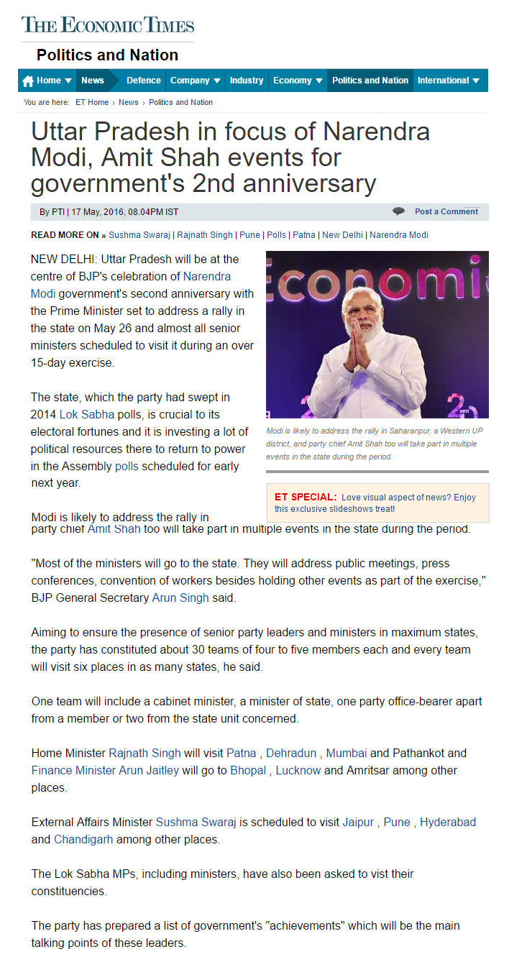527x980 pixels.
Task: Click The Economic Times logo
Action: pyautogui.click(x=108, y=25)
